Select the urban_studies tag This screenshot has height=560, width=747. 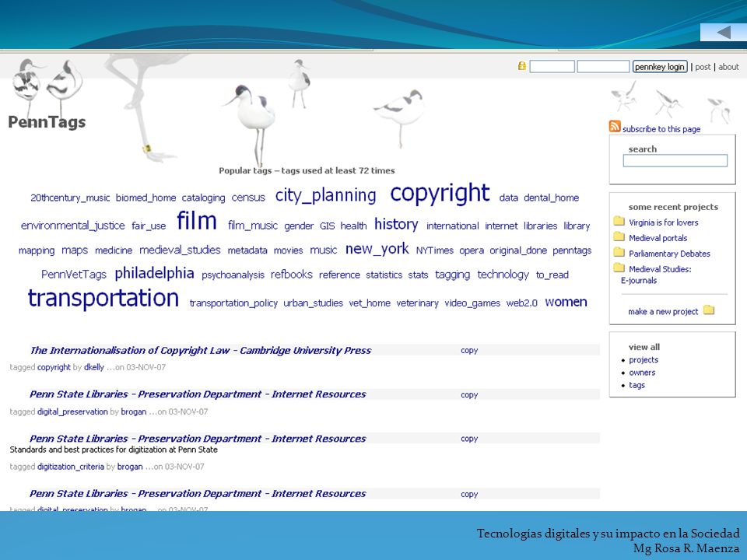pyautogui.click(x=313, y=303)
